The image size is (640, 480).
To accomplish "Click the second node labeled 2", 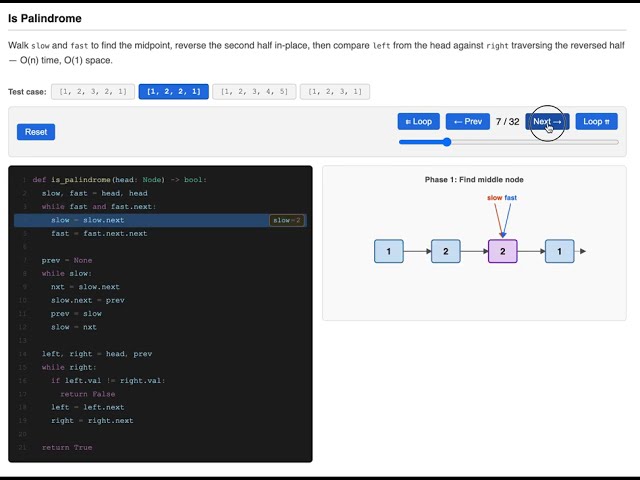I will tap(446, 251).
